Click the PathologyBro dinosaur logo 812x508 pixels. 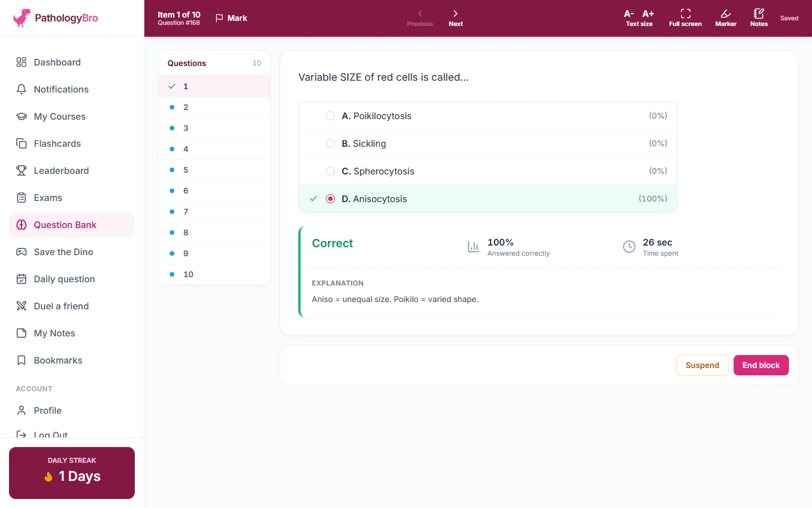(x=22, y=18)
